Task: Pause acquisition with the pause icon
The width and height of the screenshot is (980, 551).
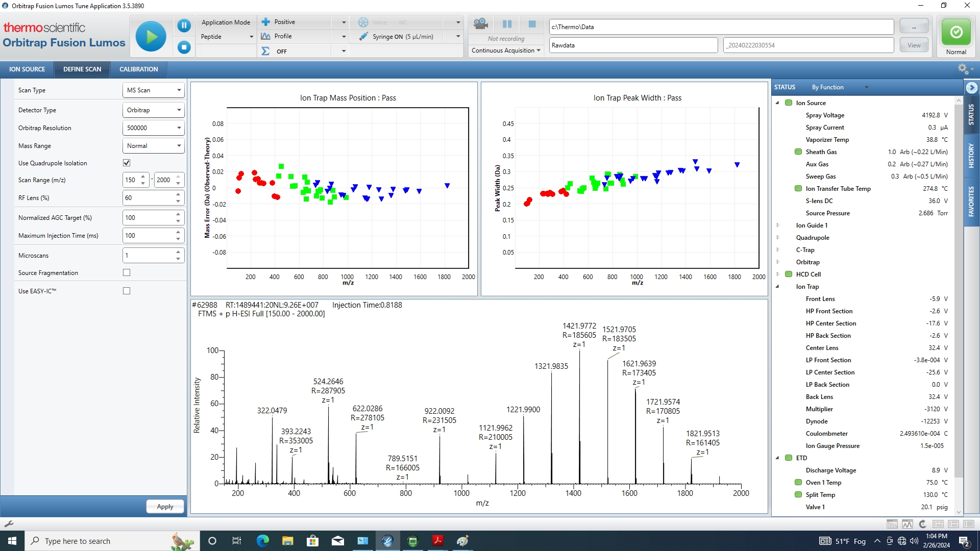Action: pos(184,25)
